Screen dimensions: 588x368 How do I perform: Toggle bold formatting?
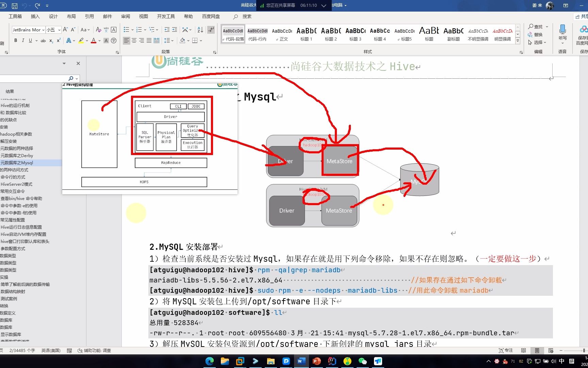(16, 41)
